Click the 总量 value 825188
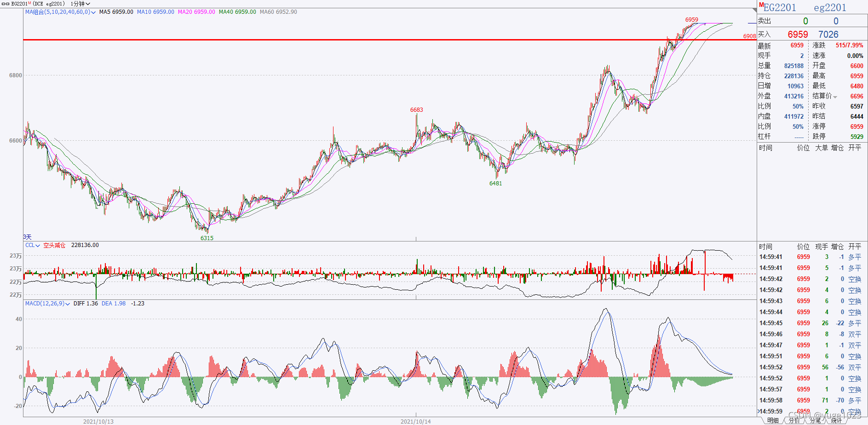868x425 pixels. (x=794, y=66)
